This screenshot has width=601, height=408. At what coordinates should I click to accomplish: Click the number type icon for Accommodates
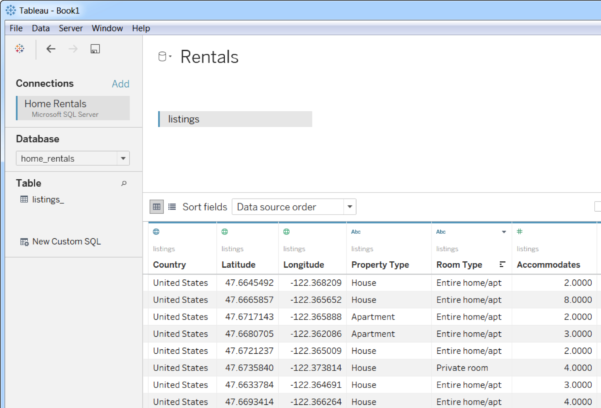pos(519,232)
